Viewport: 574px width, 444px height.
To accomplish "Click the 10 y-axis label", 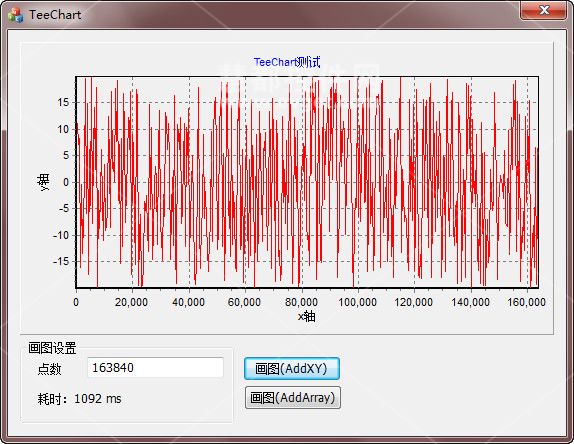I will pyautogui.click(x=63, y=129).
